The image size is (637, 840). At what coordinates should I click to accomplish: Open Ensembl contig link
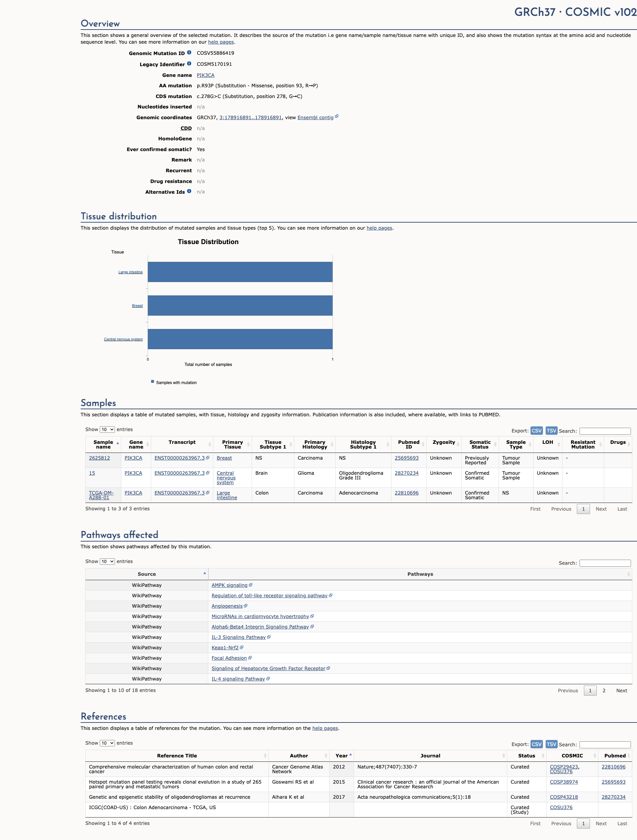pos(315,118)
